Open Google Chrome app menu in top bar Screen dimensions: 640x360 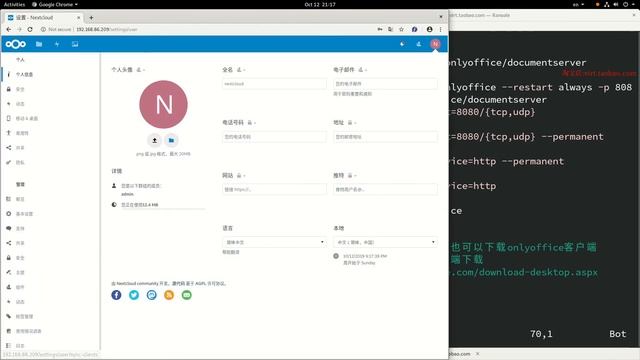pos(55,4)
